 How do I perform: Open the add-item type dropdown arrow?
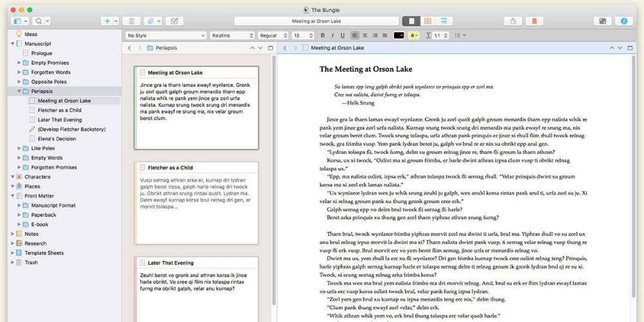coord(116,21)
